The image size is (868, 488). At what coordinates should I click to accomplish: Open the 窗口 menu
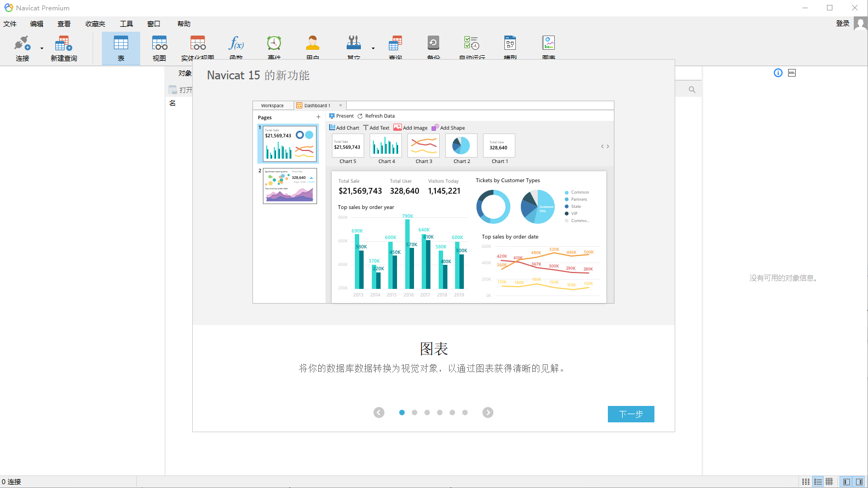pyautogui.click(x=154, y=24)
